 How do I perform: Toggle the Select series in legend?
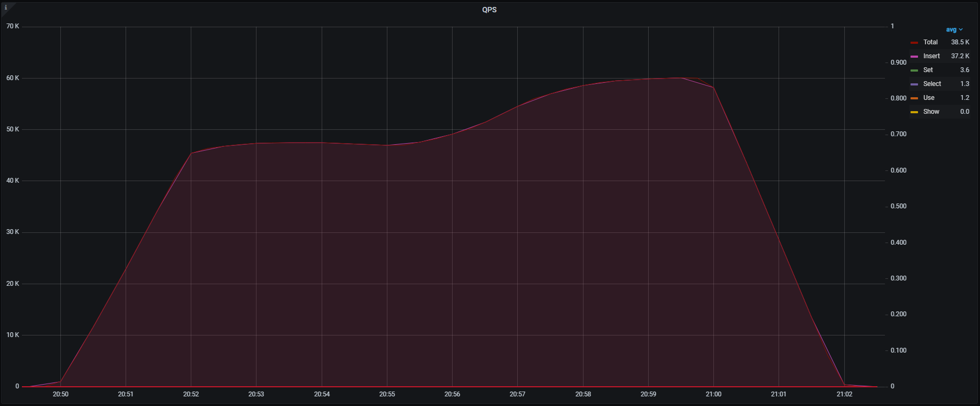(x=932, y=84)
